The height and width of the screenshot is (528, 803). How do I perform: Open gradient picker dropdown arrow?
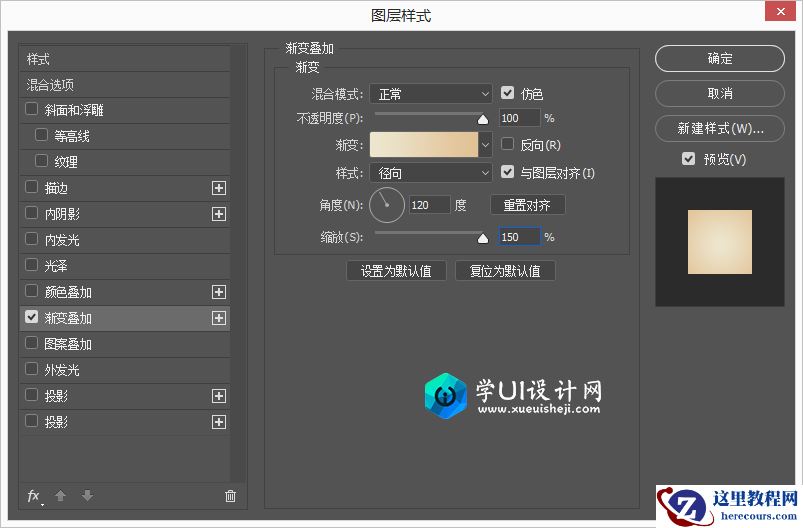485,145
